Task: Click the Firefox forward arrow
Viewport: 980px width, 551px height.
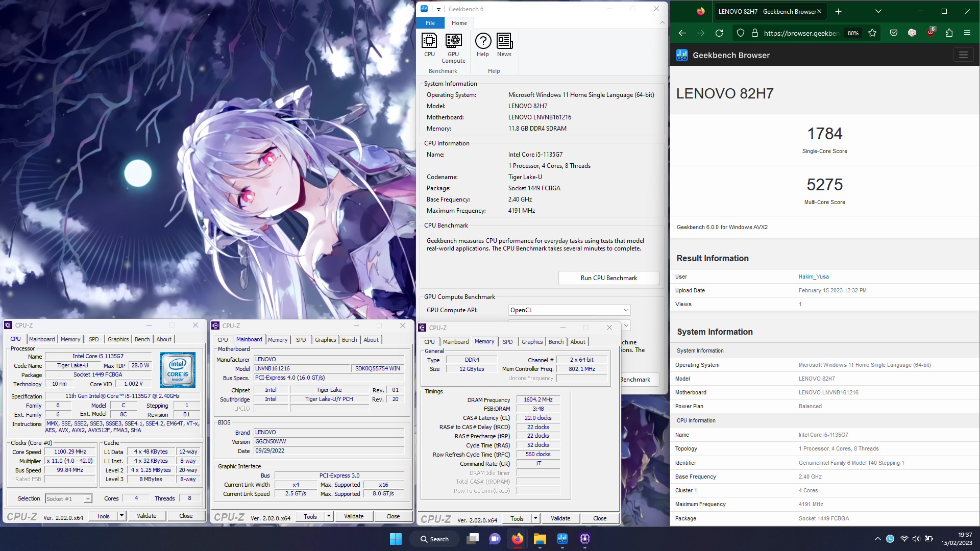Action: [701, 33]
